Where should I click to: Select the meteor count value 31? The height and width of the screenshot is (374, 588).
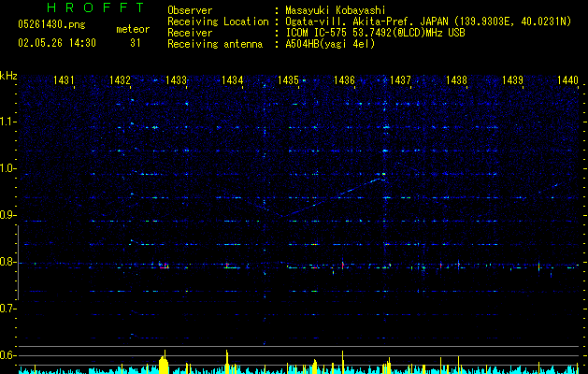pyautogui.click(x=135, y=43)
